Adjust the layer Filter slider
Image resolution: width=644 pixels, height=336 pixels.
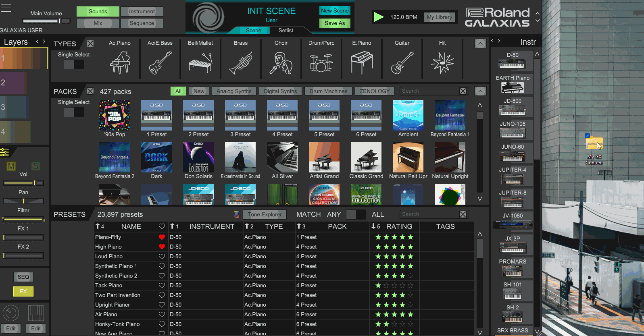pos(23,219)
